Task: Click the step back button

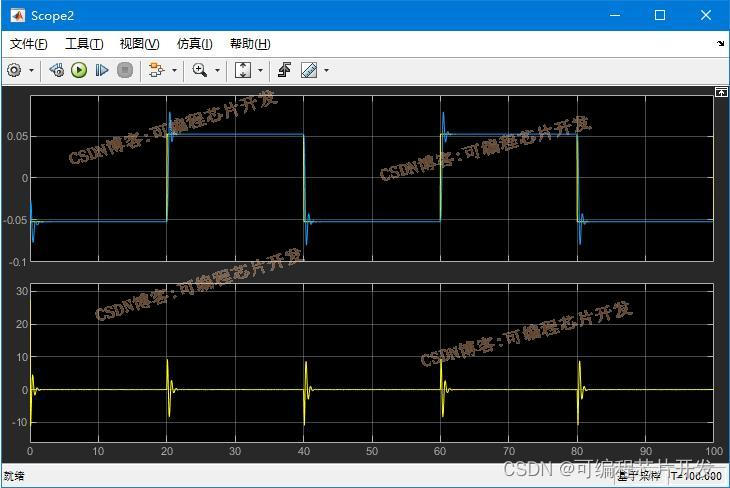Action: (x=56, y=70)
